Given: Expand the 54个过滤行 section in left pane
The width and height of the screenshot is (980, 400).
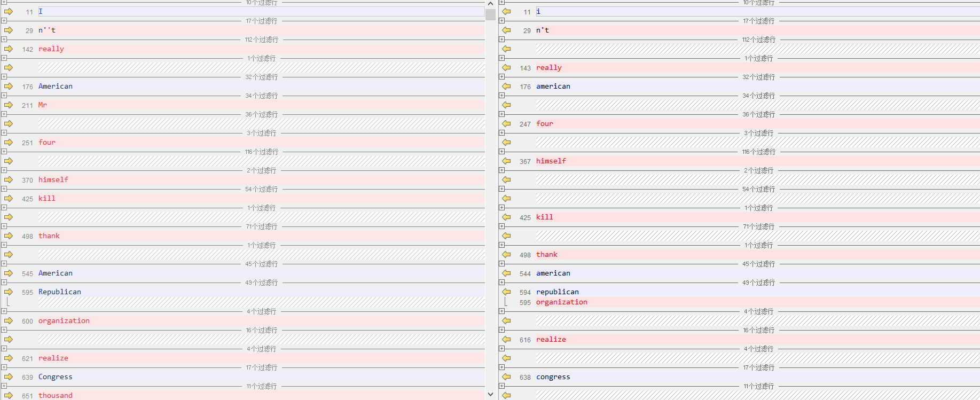Looking at the screenshot, I should pyautogui.click(x=4, y=189).
